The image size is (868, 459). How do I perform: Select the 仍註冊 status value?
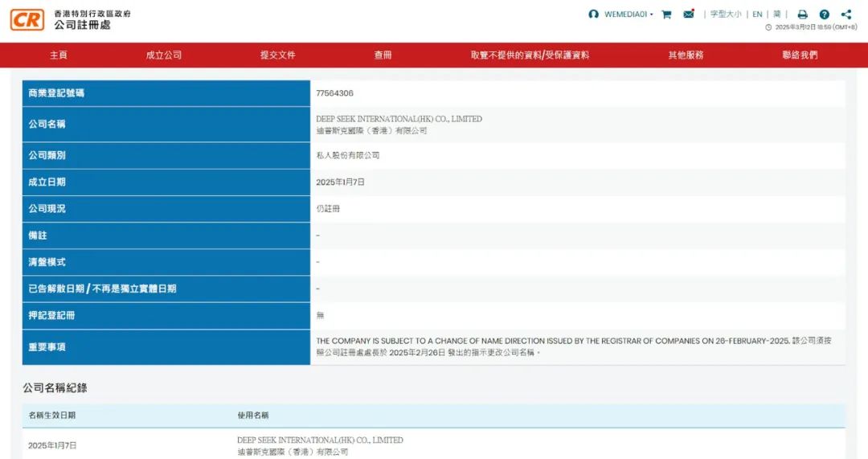(328, 208)
